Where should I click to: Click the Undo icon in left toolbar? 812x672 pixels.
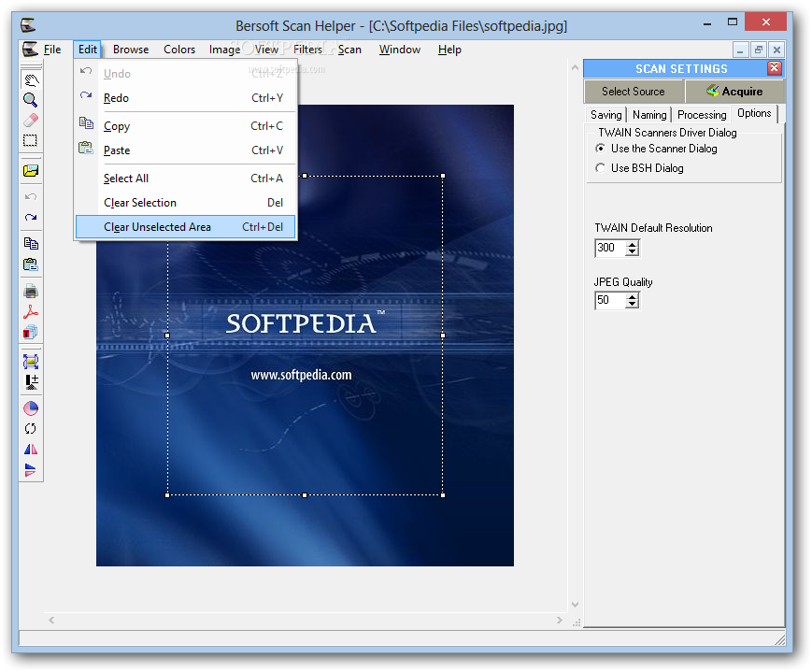31,197
